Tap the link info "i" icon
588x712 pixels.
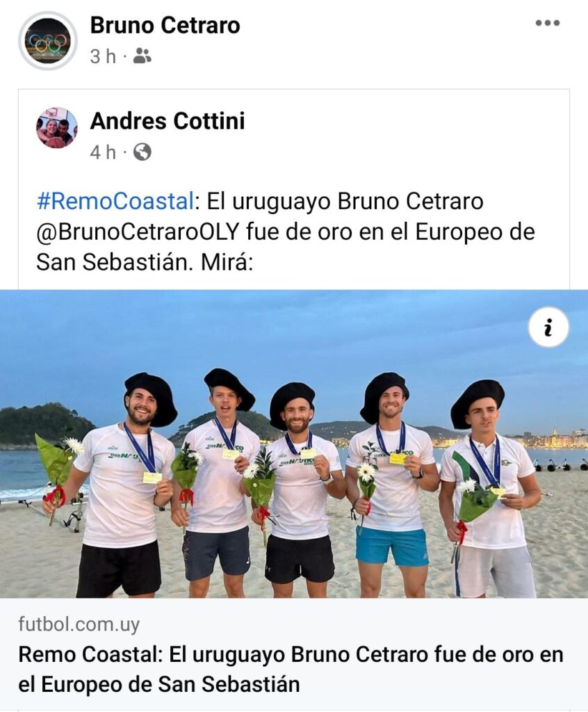548,327
